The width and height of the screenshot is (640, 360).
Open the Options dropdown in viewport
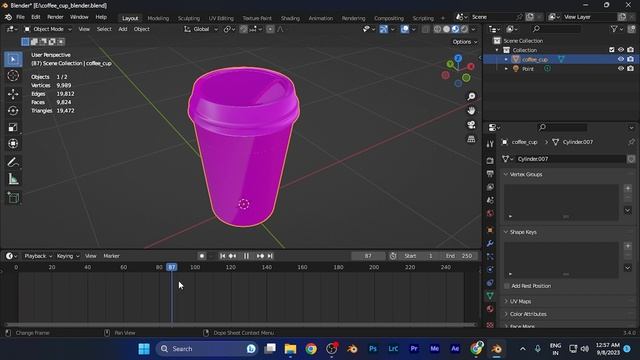click(465, 42)
